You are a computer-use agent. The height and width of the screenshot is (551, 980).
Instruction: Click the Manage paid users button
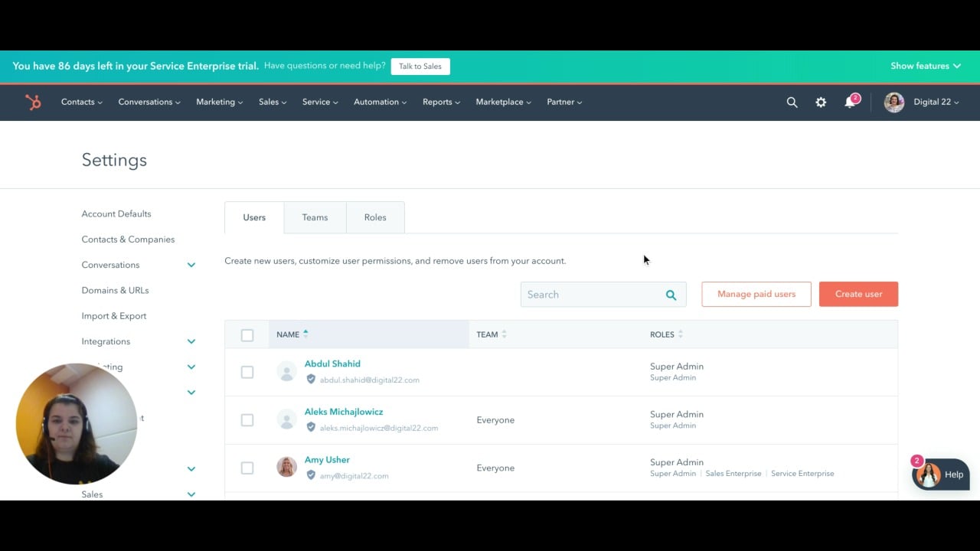pyautogui.click(x=756, y=294)
